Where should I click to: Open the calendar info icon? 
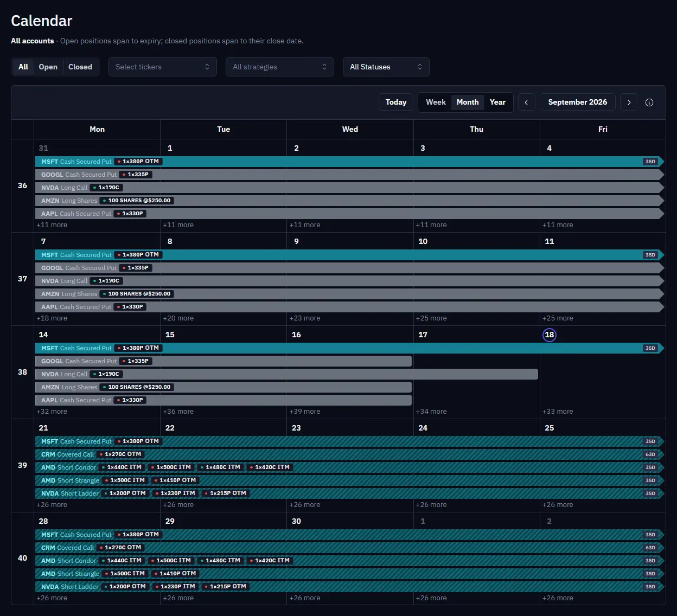[x=649, y=102]
